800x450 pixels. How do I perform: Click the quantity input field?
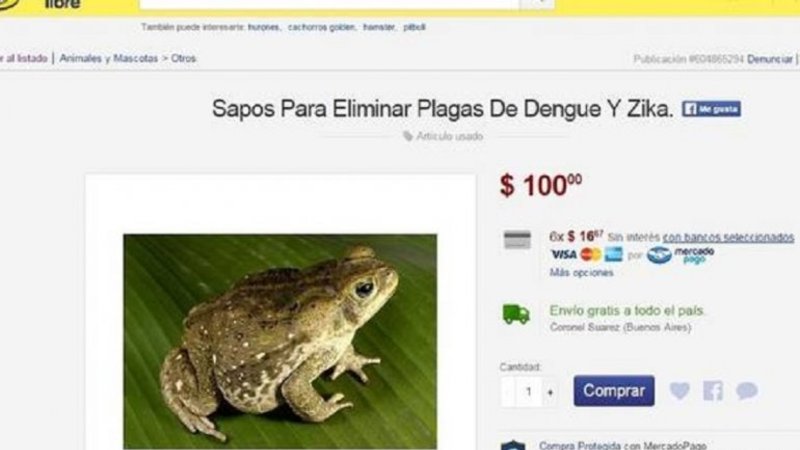point(529,392)
